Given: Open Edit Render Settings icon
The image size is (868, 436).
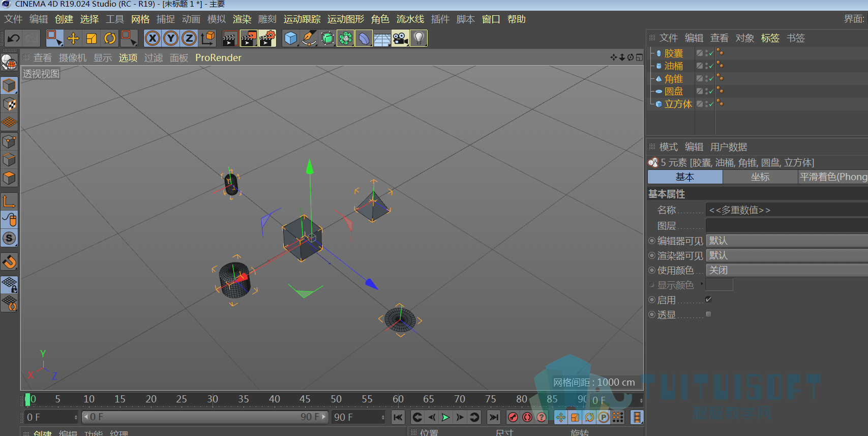Looking at the screenshot, I should pos(267,38).
